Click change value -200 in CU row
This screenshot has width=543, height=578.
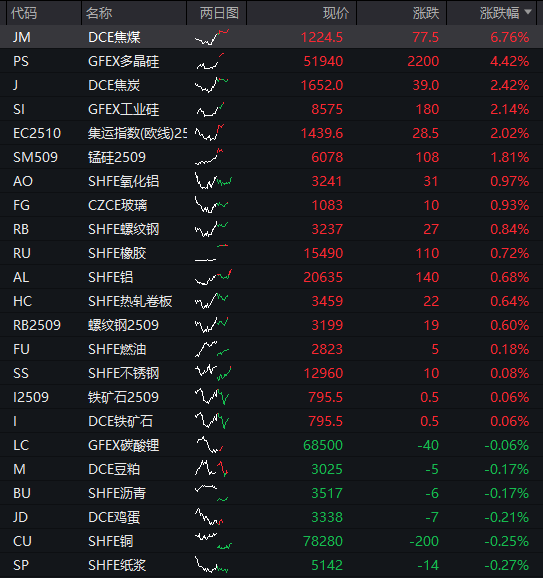pyautogui.click(x=424, y=541)
